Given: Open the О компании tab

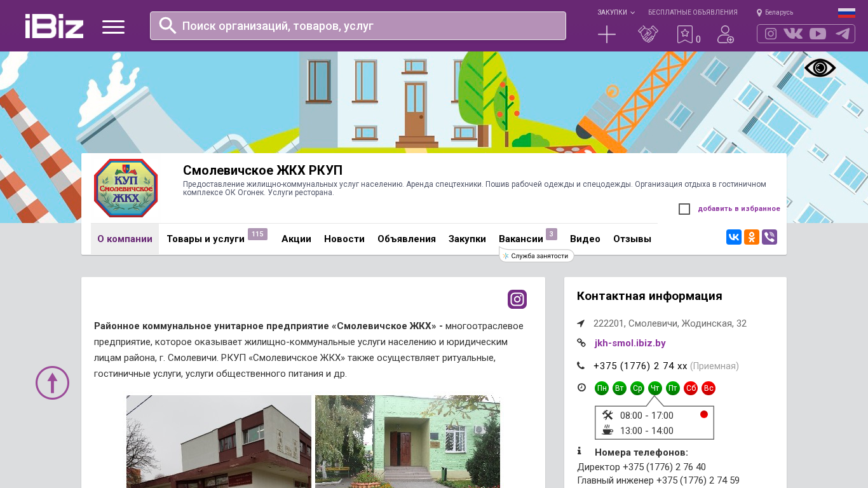Looking at the screenshot, I should click(x=125, y=239).
